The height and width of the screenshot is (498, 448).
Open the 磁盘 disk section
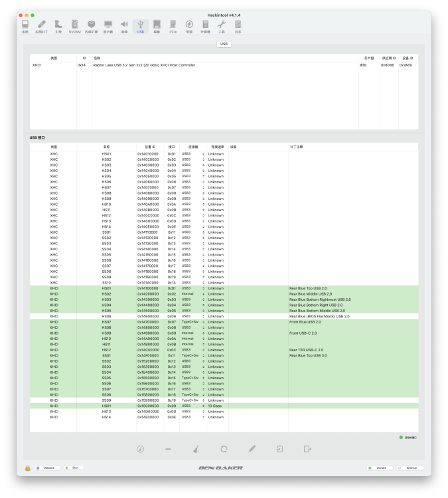click(x=157, y=27)
